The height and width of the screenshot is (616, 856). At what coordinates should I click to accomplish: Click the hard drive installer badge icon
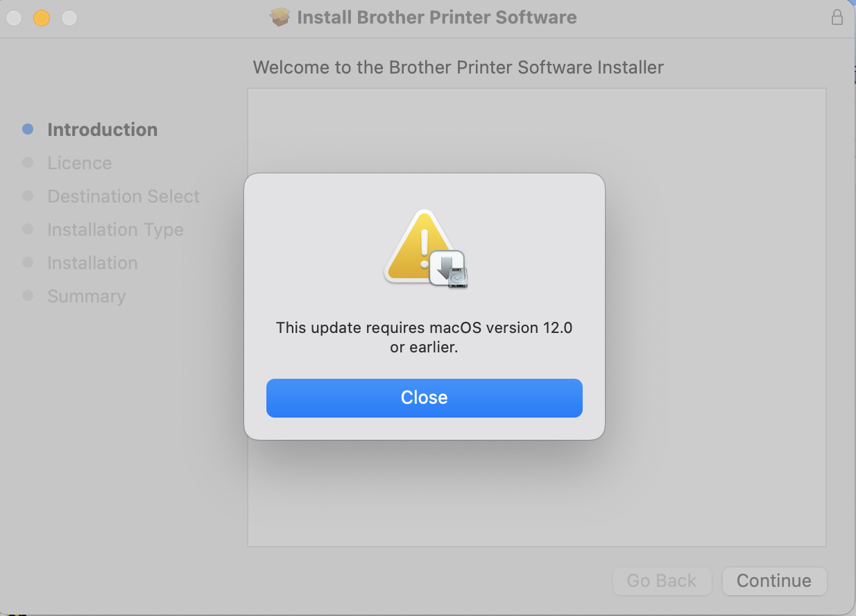point(450,269)
